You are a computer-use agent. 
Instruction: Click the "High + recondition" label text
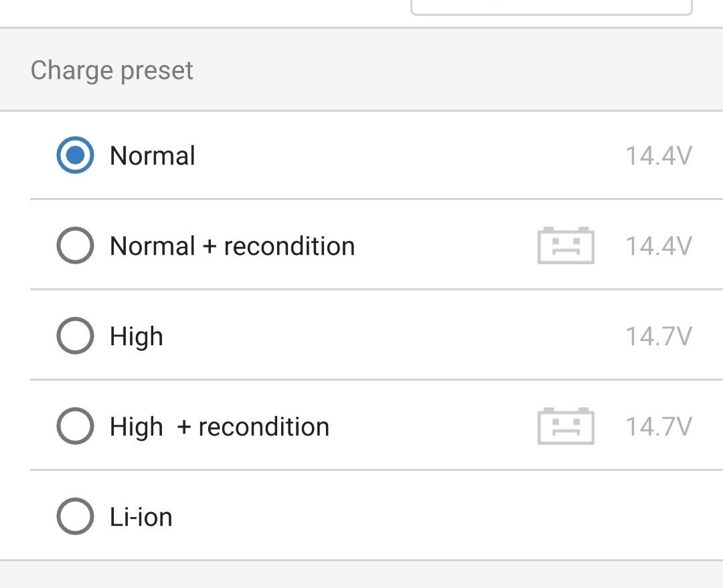pyautogui.click(x=220, y=427)
